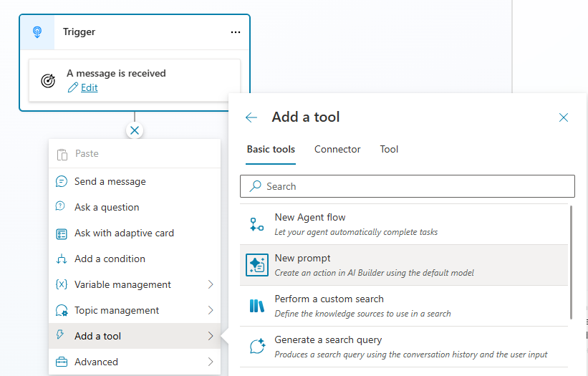Click the Generate a search query icon

pos(257,347)
